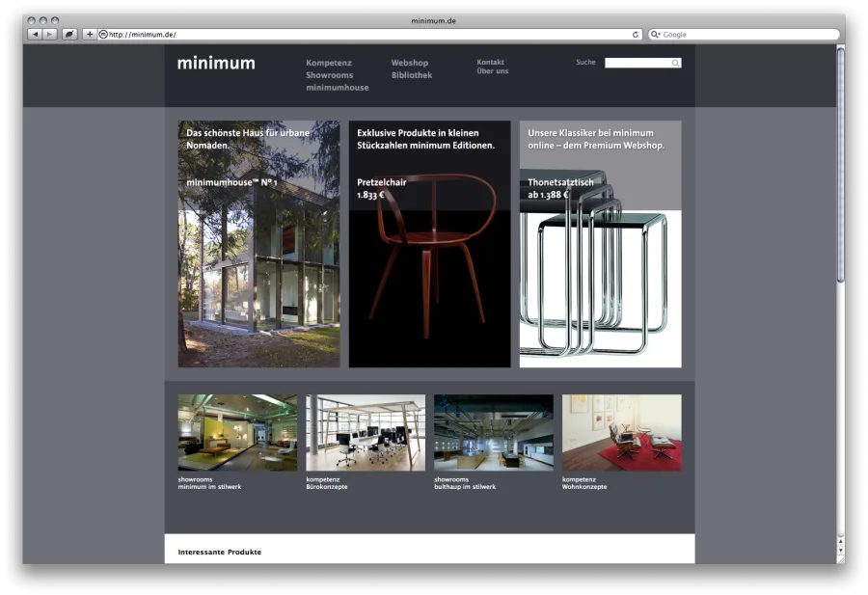Image resolution: width=868 pixels, height=595 pixels.
Task: Click the minimum logo in header
Action: pyautogui.click(x=216, y=64)
